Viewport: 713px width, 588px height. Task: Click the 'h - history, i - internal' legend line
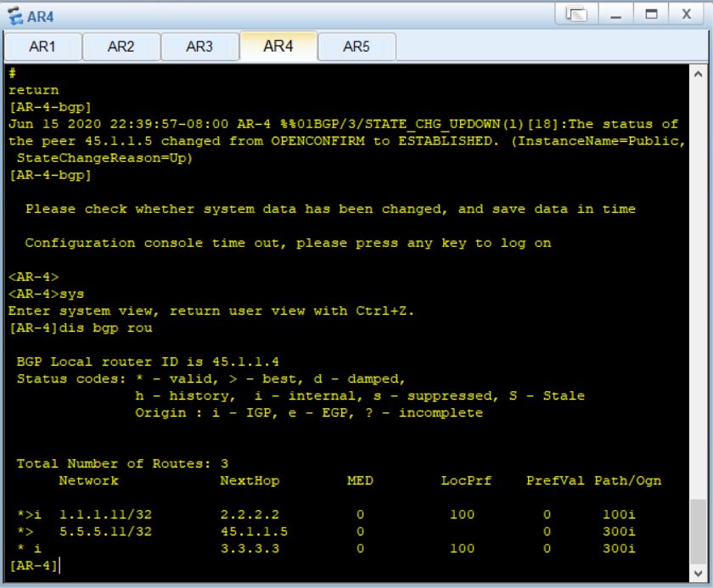click(x=360, y=395)
